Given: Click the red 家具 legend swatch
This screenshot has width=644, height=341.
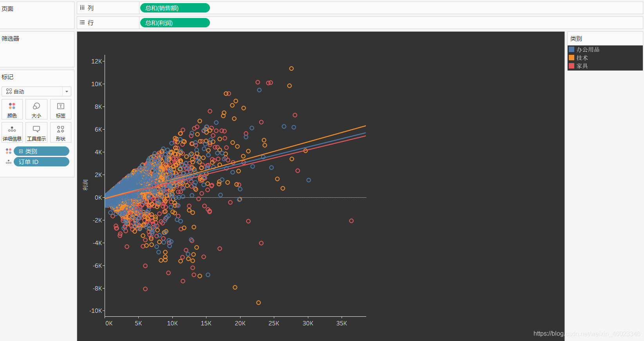Looking at the screenshot, I should [572, 66].
